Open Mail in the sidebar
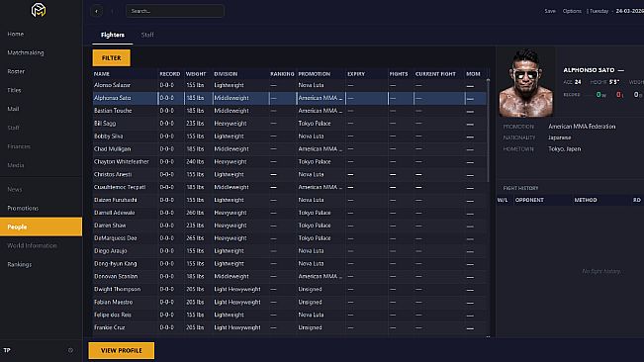The width and height of the screenshot is (644, 362). [13, 109]
